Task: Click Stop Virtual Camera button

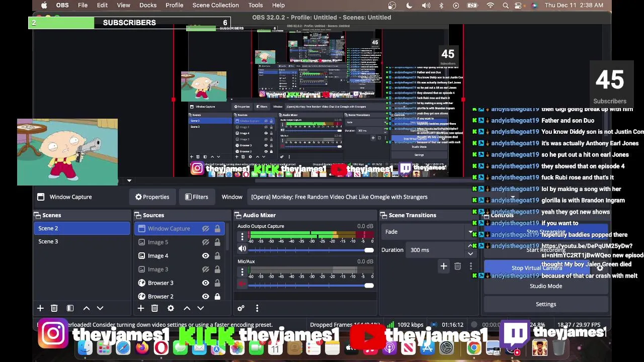Action: click(x=537, y=268)
